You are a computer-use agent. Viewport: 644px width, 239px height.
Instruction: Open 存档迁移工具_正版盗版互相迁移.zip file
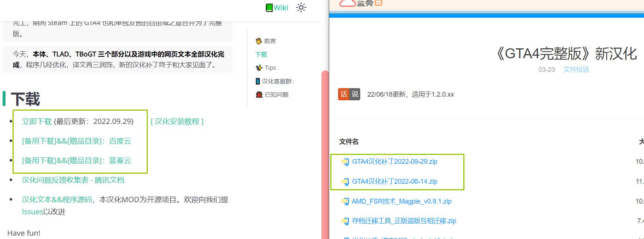[404, 221]
